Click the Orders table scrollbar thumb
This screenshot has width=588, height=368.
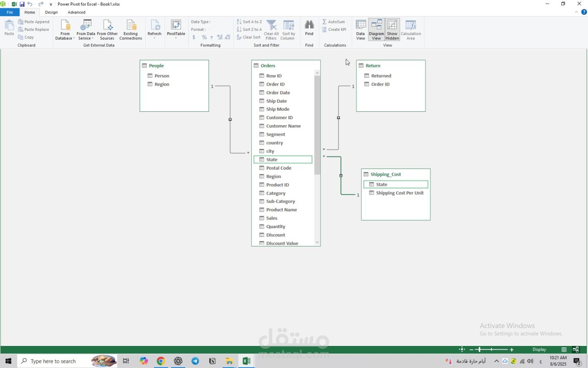point(317,125)
